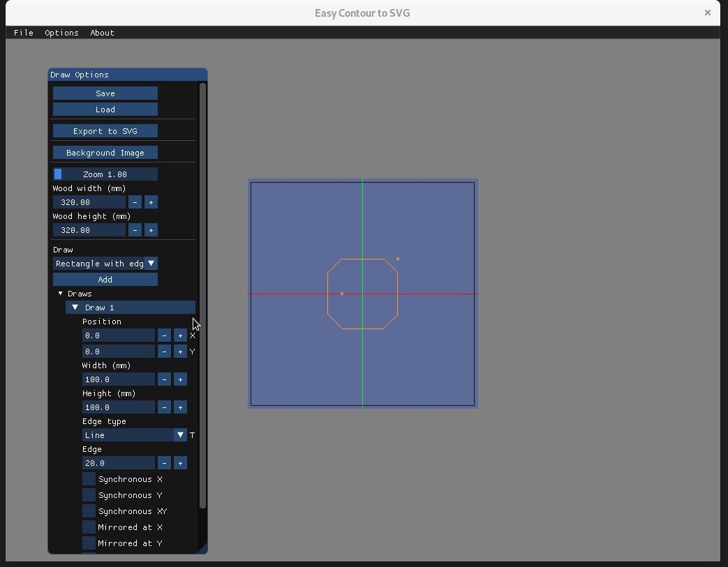Adjust the Zoom 1.00 slider
The width and height of the screenshot is (728, 567).
point(105,174)
